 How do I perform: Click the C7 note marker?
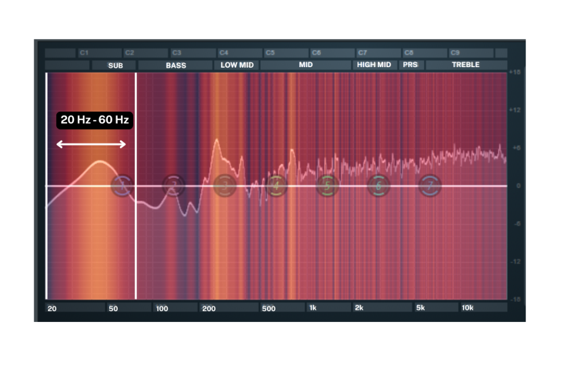coord(362,53)
